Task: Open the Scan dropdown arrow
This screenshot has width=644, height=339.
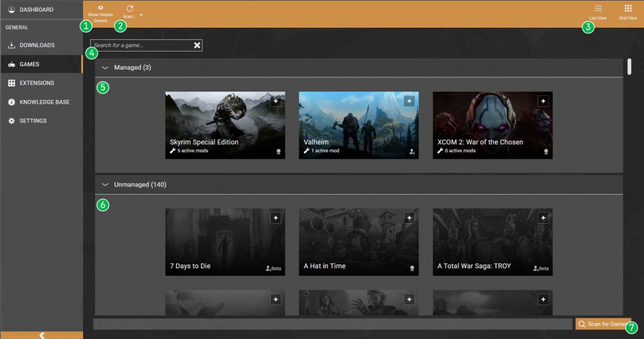Action: click(141, 15)
